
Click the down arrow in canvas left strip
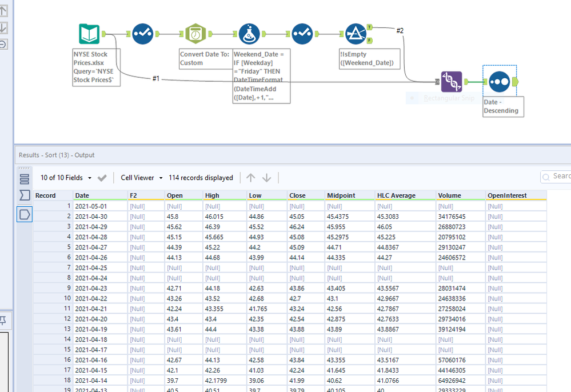tap(3, 27)
